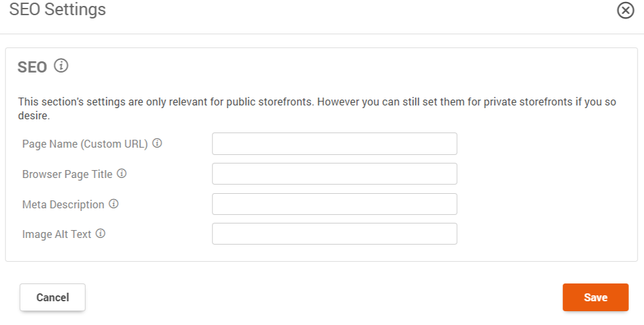This screenshot has height=325, width=644.
Task: Click the word desire in the description
Action: [34, 116]
